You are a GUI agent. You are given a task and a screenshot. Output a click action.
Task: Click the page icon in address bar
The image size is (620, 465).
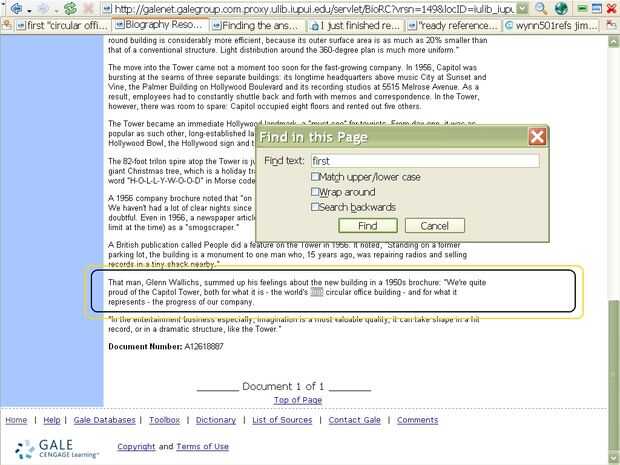tap(107, 8)
